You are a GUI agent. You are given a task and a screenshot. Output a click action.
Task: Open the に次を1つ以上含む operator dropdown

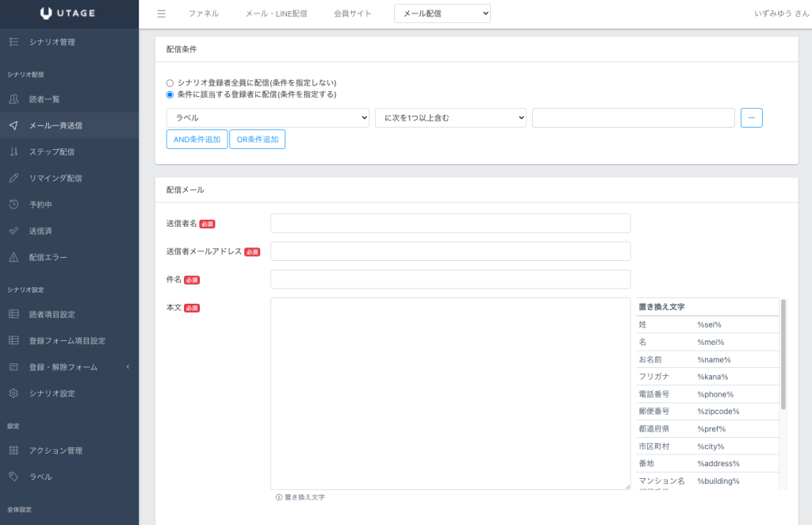[x=450, y=117]
